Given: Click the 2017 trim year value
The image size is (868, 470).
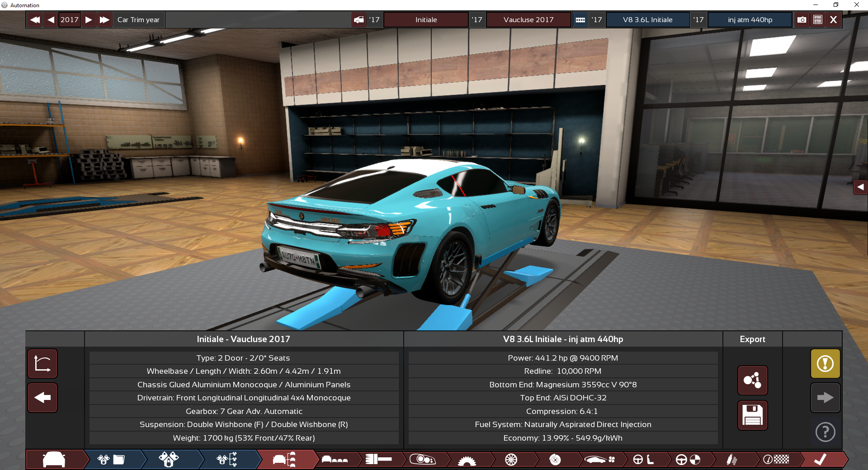Looking at the screenshot, I should tap(70, 20).
